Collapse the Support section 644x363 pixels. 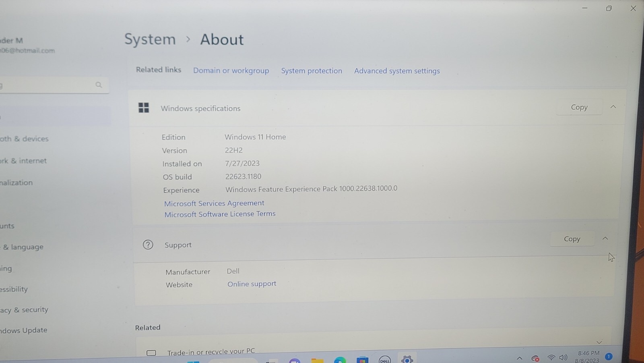coord(605,238)
